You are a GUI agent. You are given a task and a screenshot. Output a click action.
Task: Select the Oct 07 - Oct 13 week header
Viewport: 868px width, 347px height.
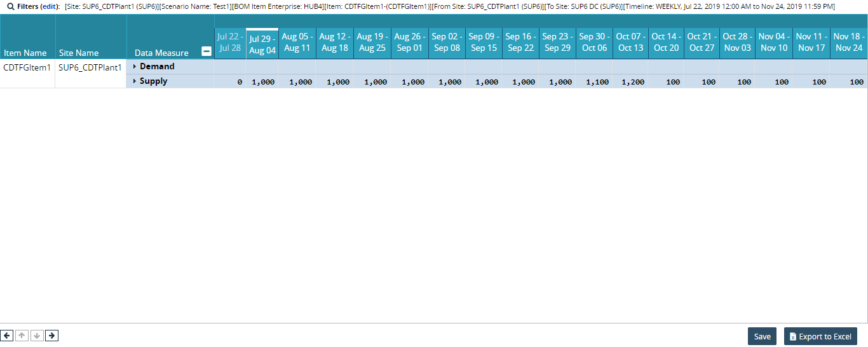pyautogui.click(x=630, y=43)
